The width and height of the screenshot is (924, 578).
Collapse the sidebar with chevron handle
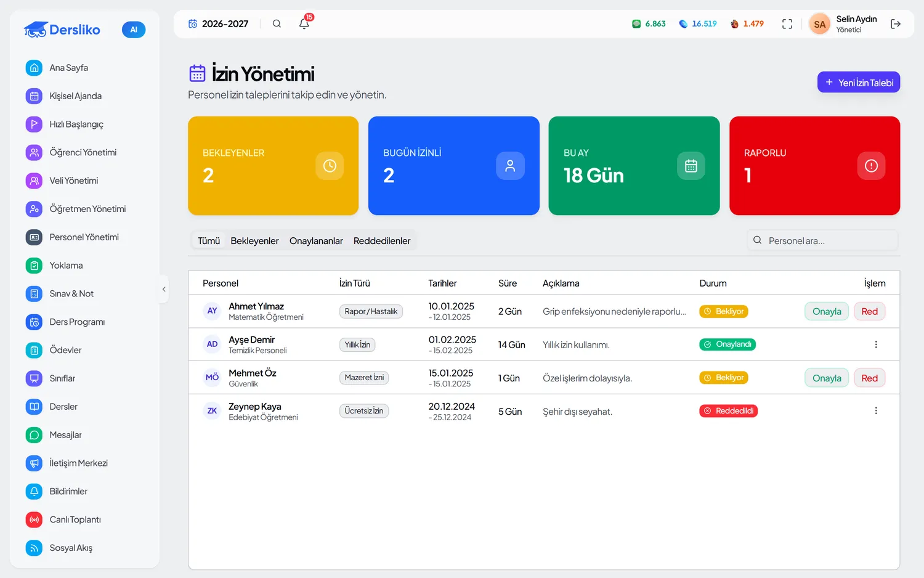coord(164,289)
